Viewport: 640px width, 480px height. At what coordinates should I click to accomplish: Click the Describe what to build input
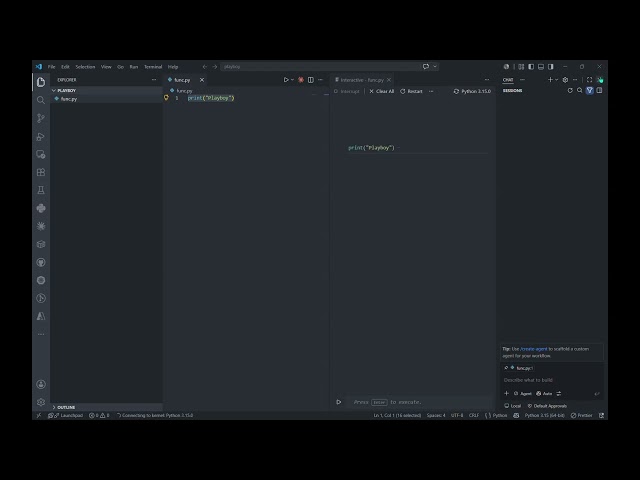pos(552,380)
